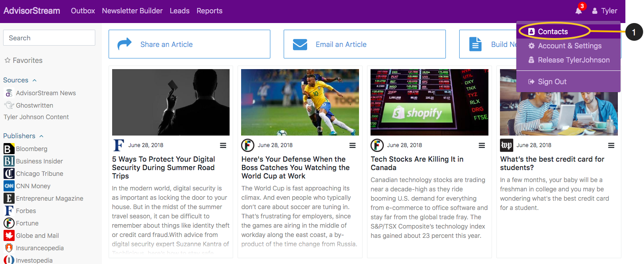Screen dimensions: 644x264
Task: Collapse the Publishers section
Action: point(23,136)
